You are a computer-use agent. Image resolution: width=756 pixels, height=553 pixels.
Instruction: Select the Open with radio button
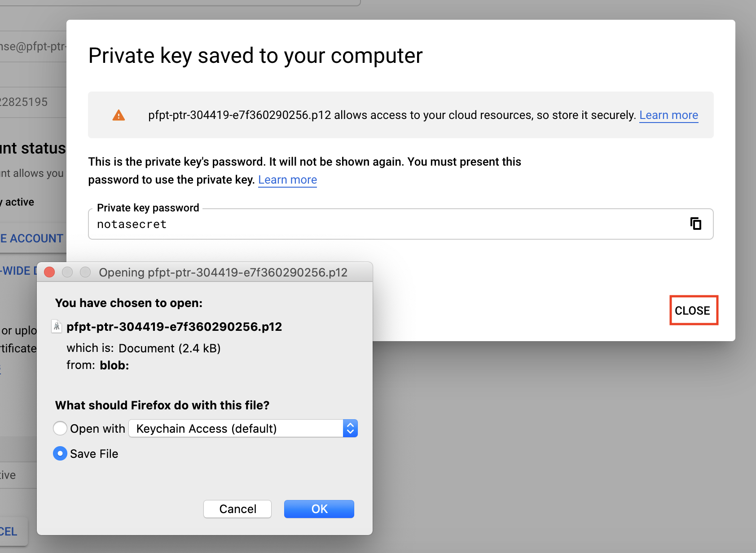[60, 428]
